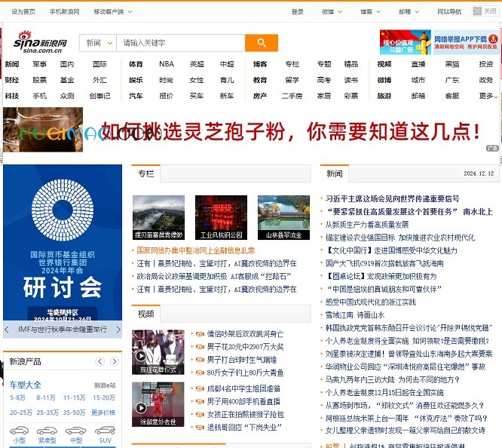
Task: Show previous slide in IMF carousel
Action: [x=7, y=330]
